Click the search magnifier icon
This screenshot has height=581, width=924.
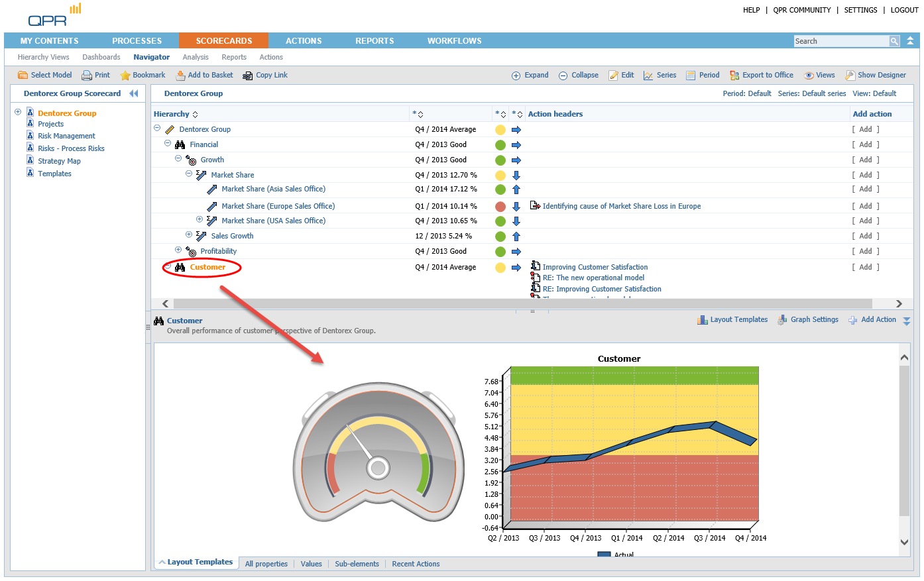point(894,41)
